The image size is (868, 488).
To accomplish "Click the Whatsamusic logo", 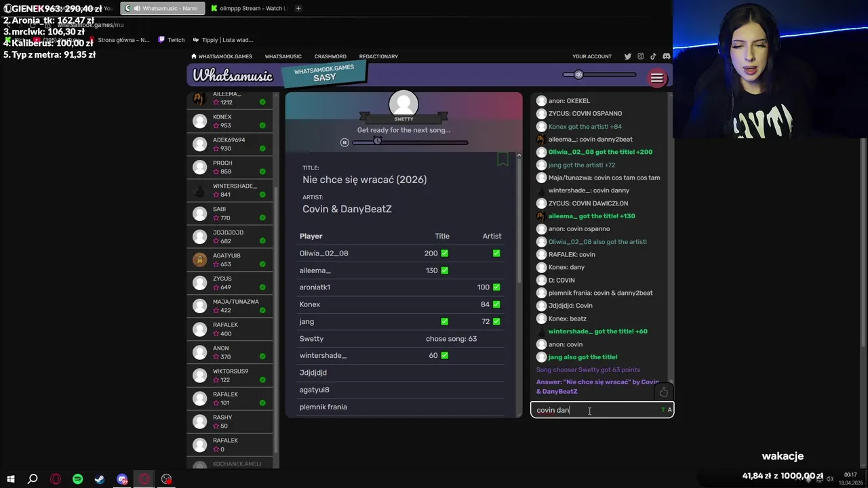I will (x=233, y=76).
